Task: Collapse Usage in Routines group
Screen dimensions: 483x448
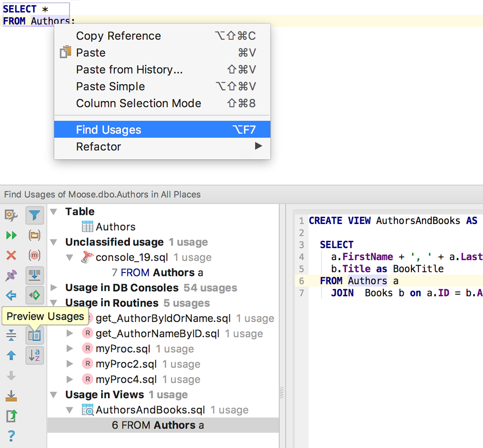Action: point(54,303)
